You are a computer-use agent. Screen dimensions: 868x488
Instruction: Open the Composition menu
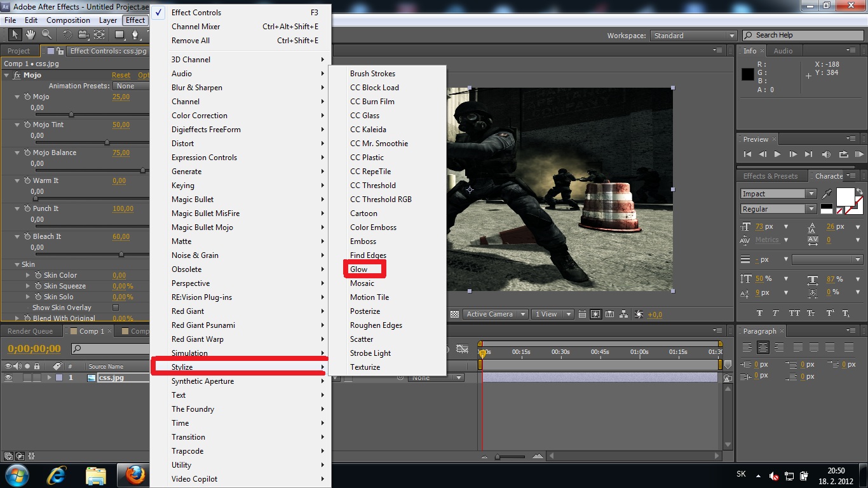pos(68,20)
